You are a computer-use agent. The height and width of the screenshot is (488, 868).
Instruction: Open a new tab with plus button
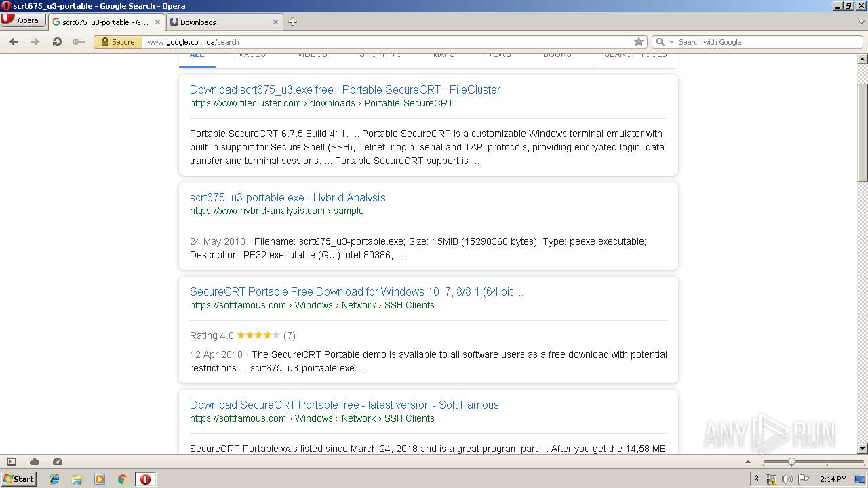pos(292,22)
